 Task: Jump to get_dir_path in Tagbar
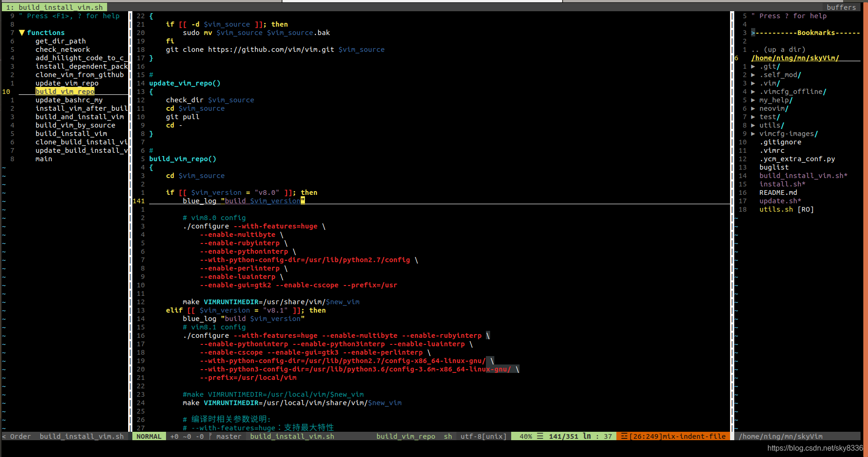coord(61,41)
